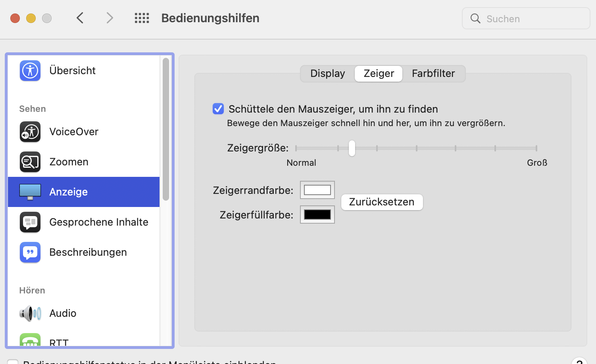Go back with the left chevron
This screenshot has height=364, width=596.
pos(80,18)
